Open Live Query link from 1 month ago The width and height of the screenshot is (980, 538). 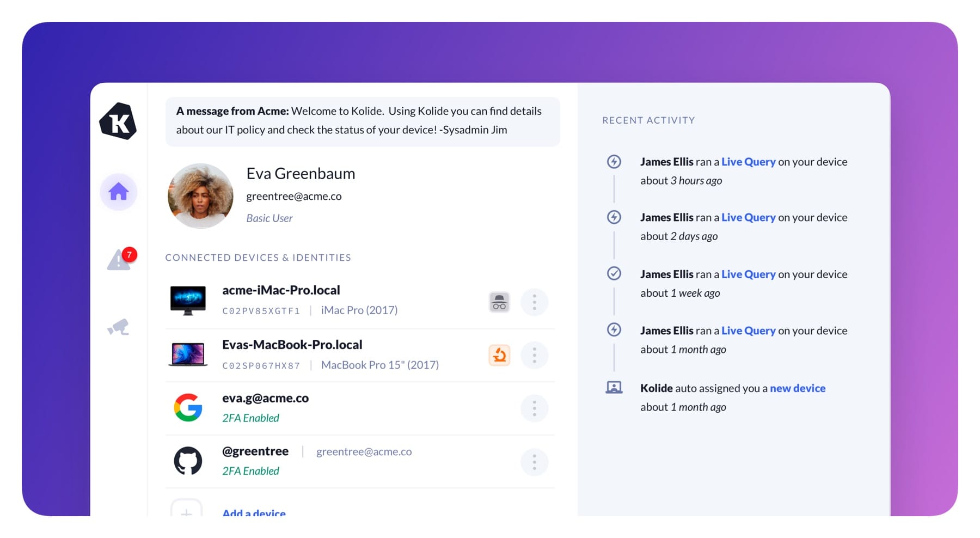(x=748, y=331)
